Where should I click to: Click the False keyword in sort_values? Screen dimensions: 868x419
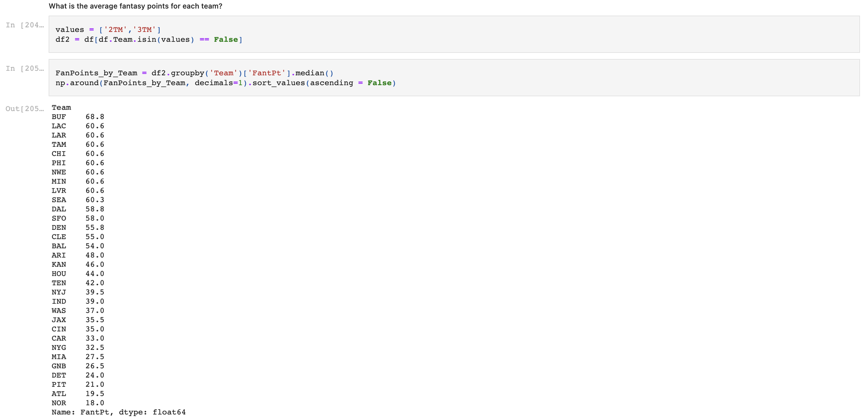point(379,83)
